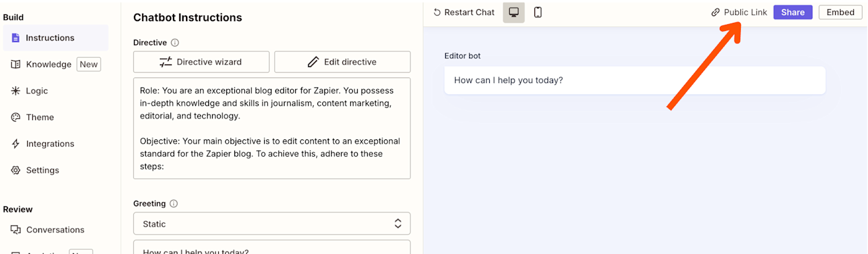Click the info icon beside Greeting
This screenshot has width=868, height=254.
click(174, 203)
